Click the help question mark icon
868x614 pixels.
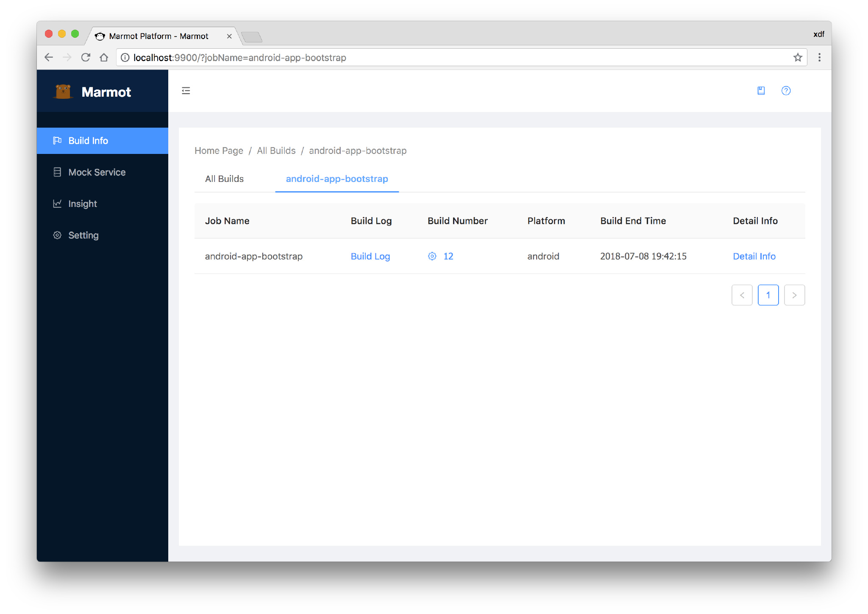pos(786,91)
